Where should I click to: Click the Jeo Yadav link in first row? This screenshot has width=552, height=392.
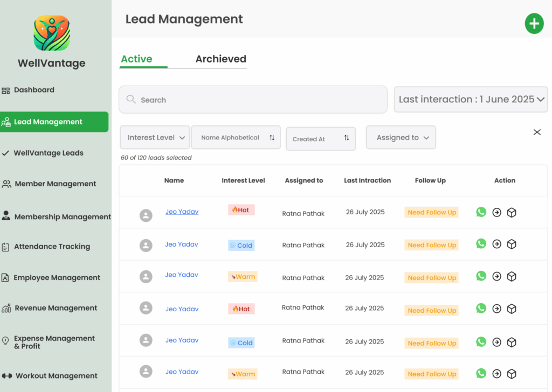click(x=182, y=212)
